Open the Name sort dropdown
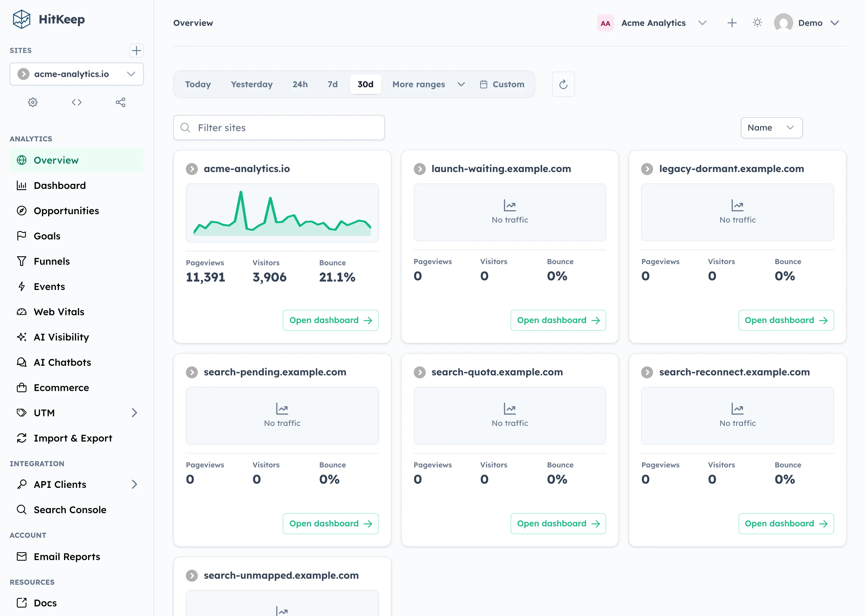 click(x=771, y=128)
